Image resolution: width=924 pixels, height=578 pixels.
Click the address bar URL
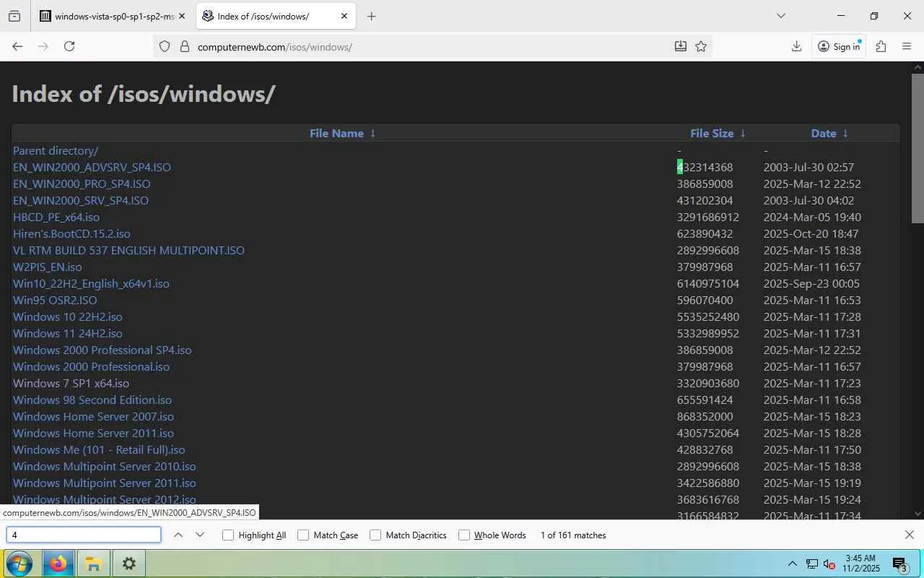point(275,47)
